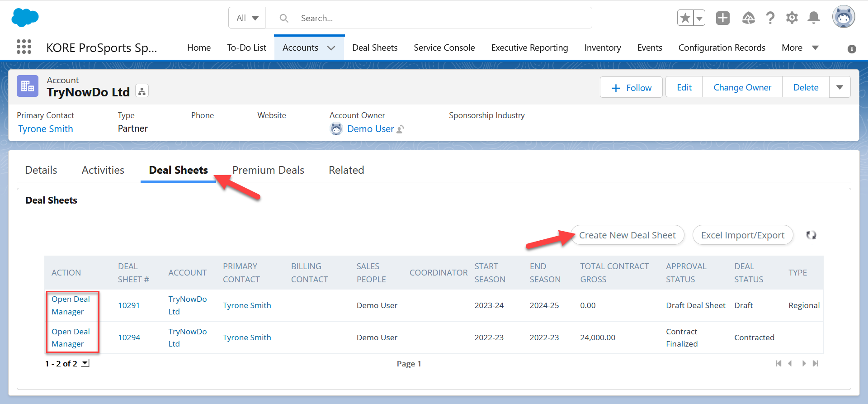Viewport: 868px width, 404px height.
Task: Expand the More navigation menu
Action: pyautogui.click(x=801, y=48)
